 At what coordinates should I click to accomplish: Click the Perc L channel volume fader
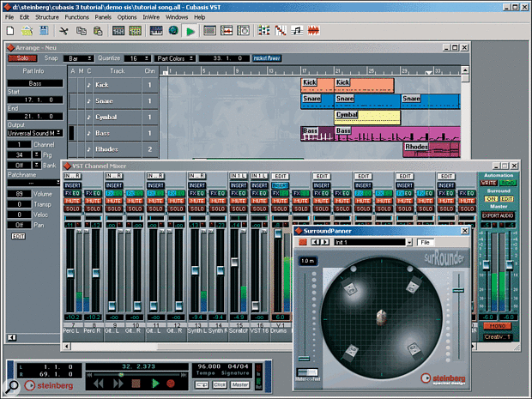(x=70, y=273)
